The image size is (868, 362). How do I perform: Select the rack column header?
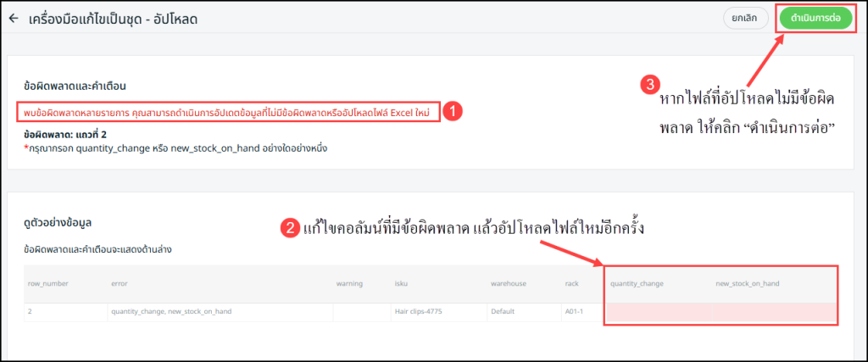(x=572, y=283)
